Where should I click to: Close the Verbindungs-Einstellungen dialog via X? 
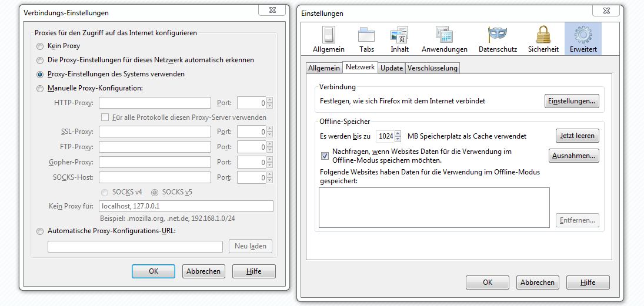(x=272, y=11)
